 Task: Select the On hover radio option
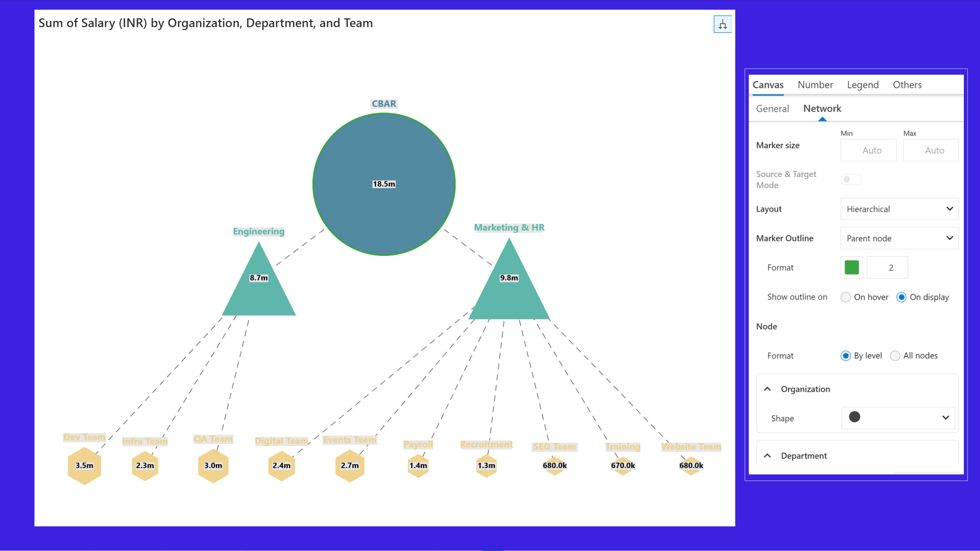point(845,297)
